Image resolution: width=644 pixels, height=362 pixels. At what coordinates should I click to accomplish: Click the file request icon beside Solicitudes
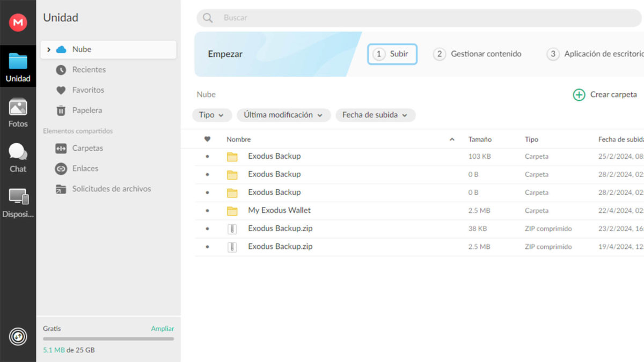[61, 189]
